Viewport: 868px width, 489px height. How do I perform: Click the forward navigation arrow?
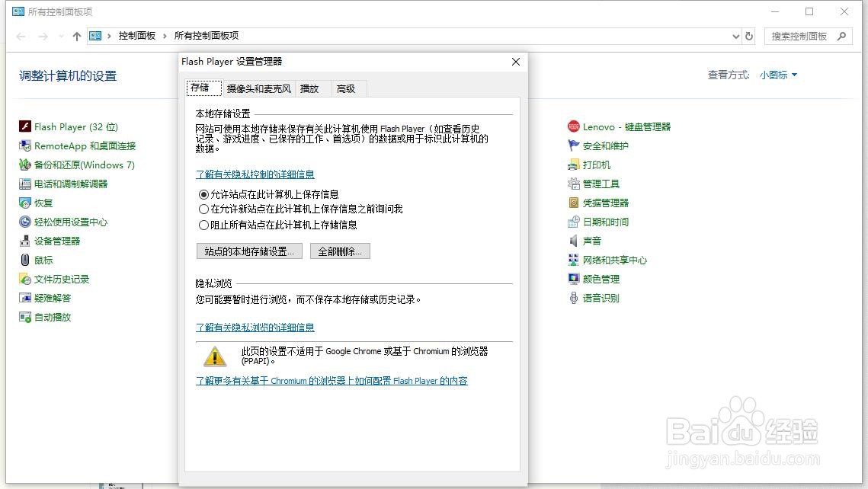coord(43,37)
